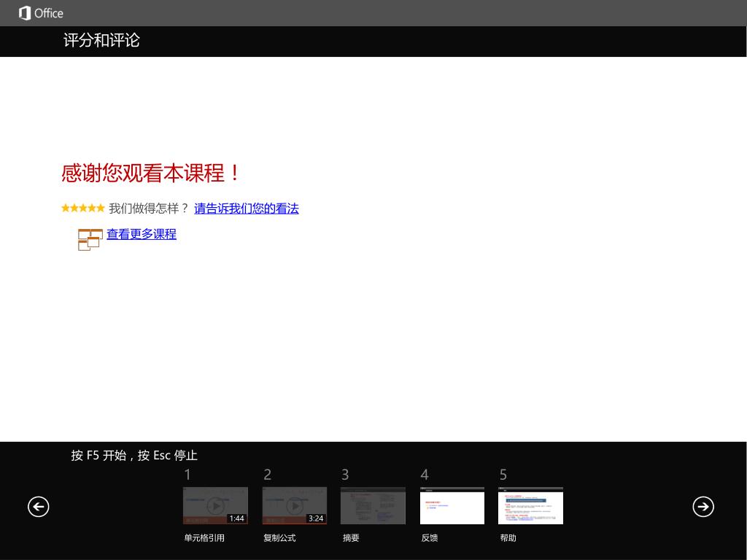Image resolution: width=747 pixels, height=560 pixels.
Task: Play video 1 单元格引用 thumbnail
Action: tap(215, 506)
